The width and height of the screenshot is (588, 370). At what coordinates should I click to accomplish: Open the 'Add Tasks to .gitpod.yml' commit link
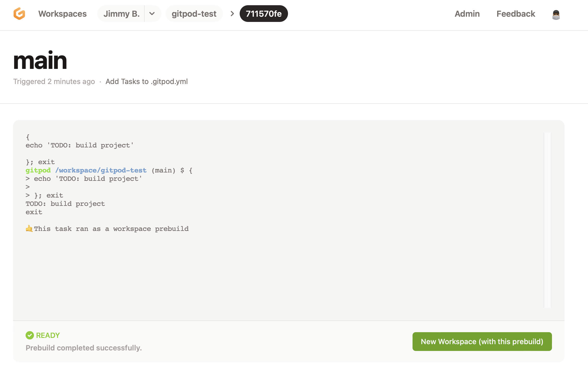click(x=146, y=82)
